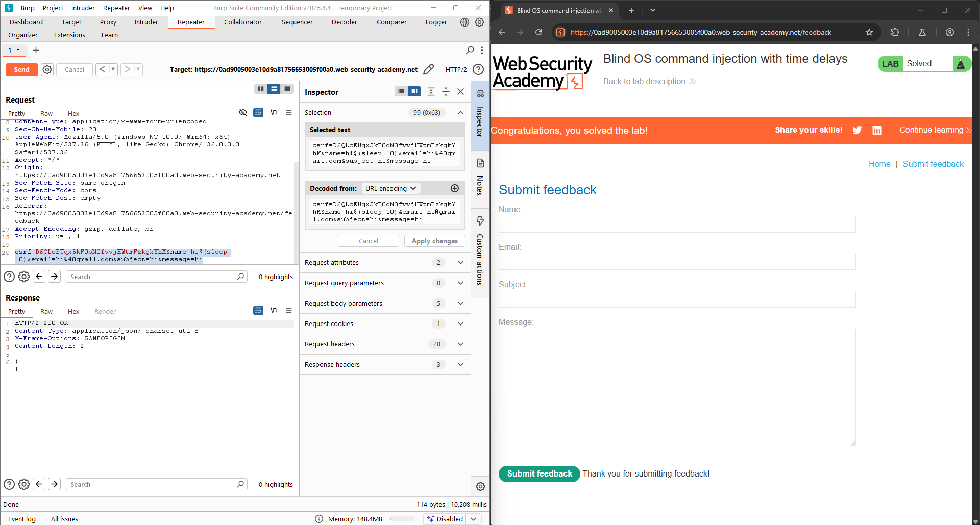Toggle show newline characters in Request pane
The width and height of the screenshot is (980, 525).
point(274,112)
